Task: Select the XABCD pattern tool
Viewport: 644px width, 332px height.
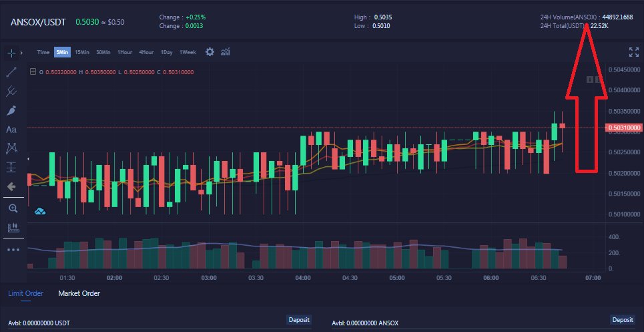Action: point(11,148)
